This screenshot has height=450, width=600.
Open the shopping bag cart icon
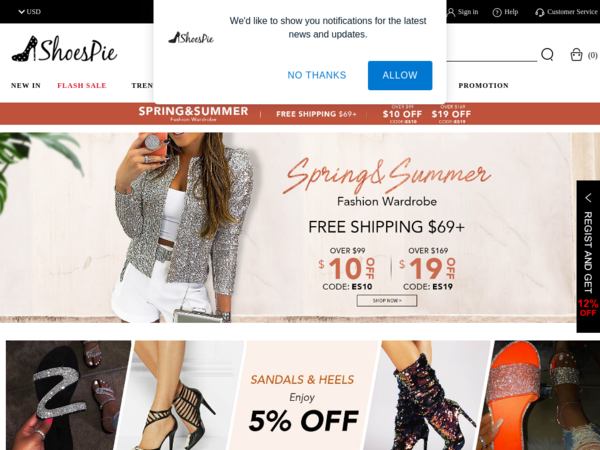pyautogui.click(x=576, y=54)
